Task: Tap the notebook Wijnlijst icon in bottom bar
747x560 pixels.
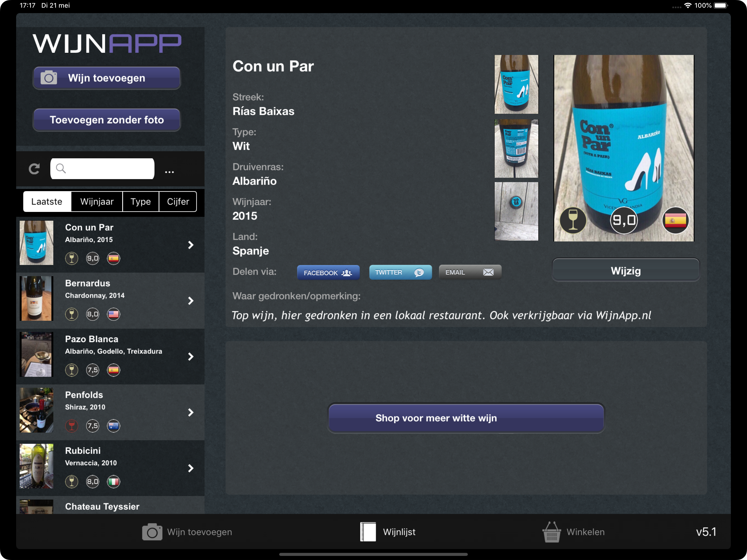Action: pos(368,532)
